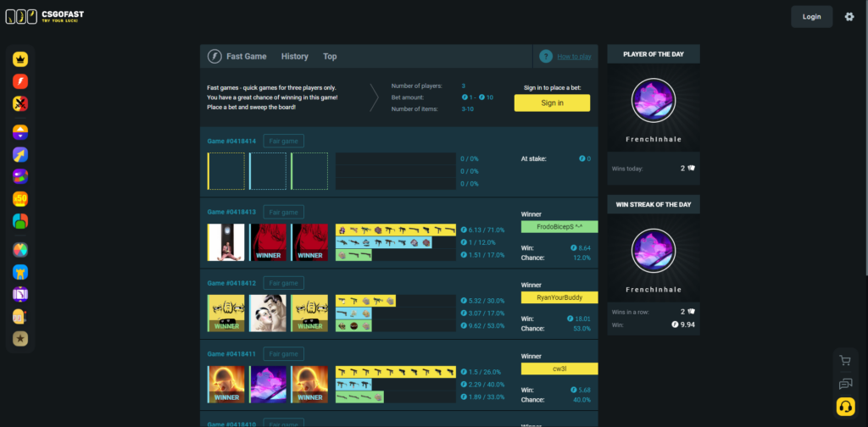Image resolution: width=868 pixels, height=427 pixels.
Task: Open the crossed swords duel icon
Action: point(20,103)
